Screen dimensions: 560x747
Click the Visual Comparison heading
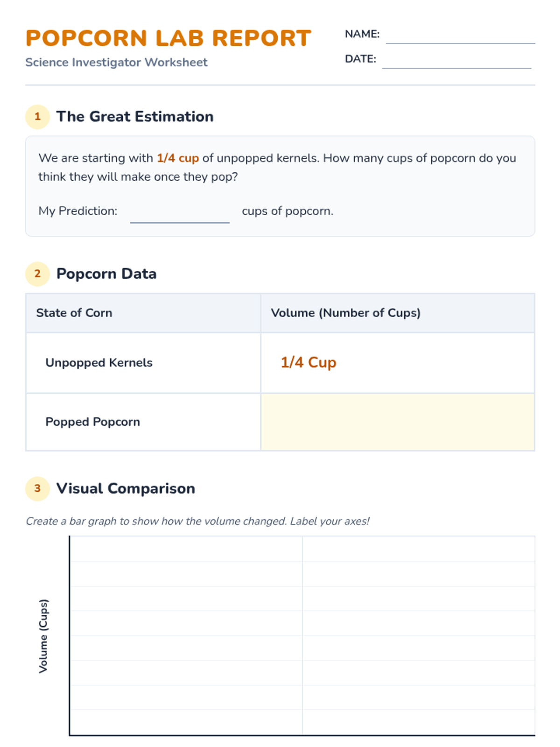[x=126, y=488]
